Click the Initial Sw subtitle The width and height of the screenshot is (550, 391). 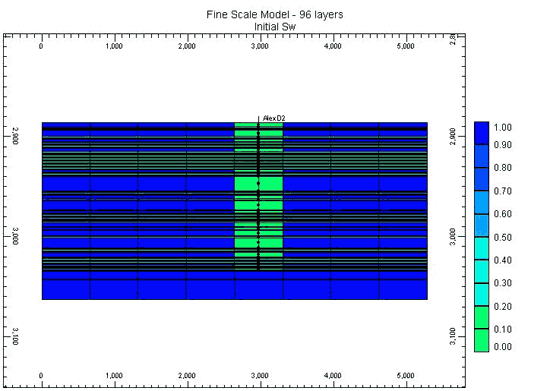click(x=275, y=27)
